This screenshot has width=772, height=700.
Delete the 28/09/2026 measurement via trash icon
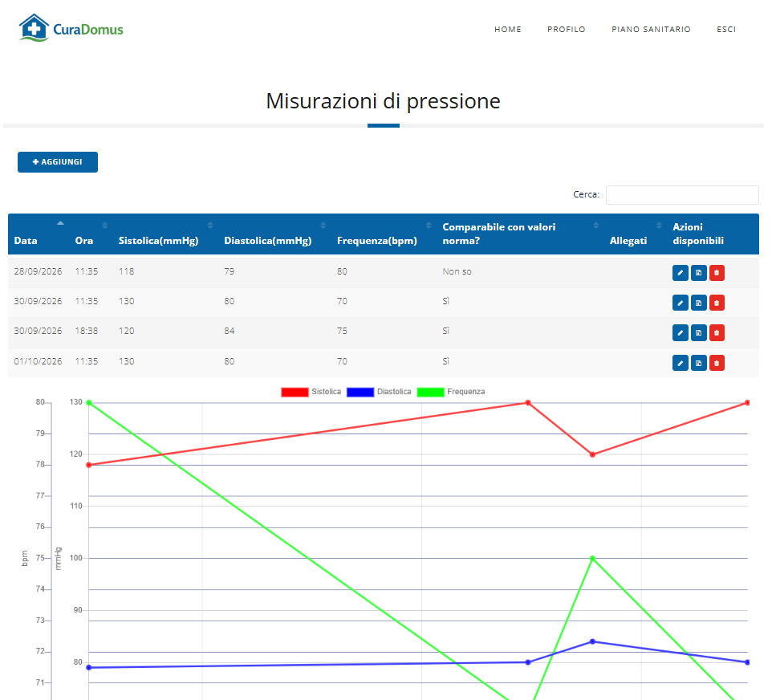717,273
